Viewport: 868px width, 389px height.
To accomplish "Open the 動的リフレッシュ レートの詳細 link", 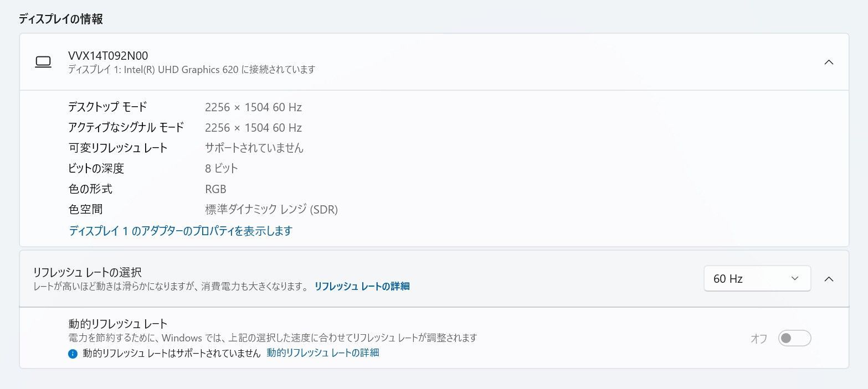I will 323,352.
